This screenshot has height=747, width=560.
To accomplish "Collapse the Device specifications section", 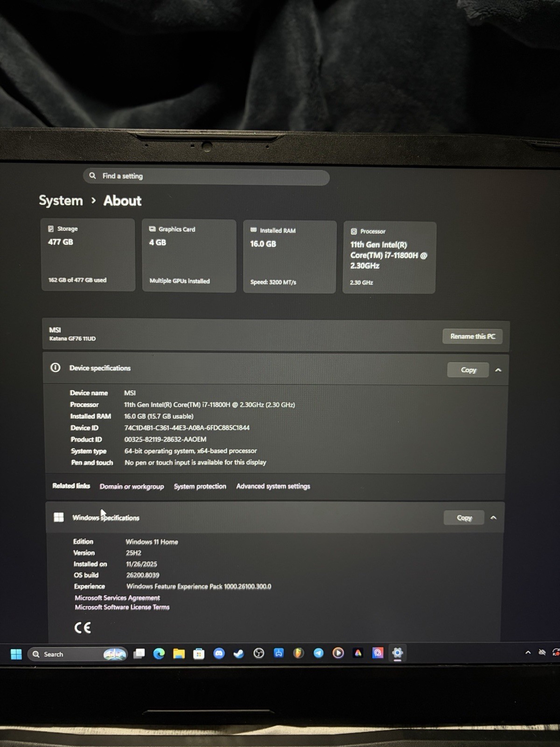I will (498, 370).
